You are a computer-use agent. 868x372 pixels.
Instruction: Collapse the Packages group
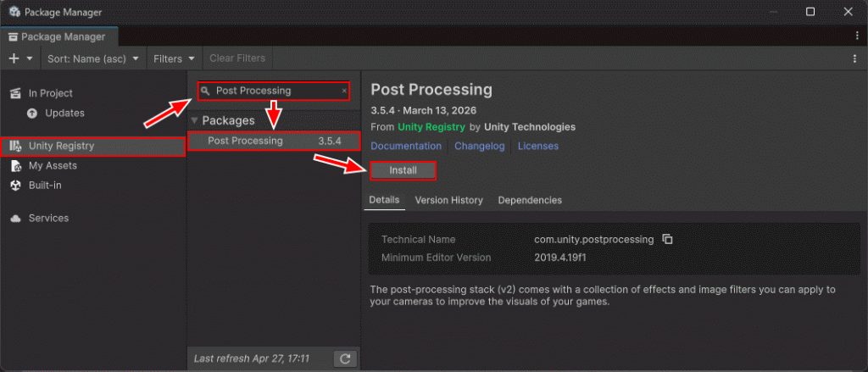point(195,120)
